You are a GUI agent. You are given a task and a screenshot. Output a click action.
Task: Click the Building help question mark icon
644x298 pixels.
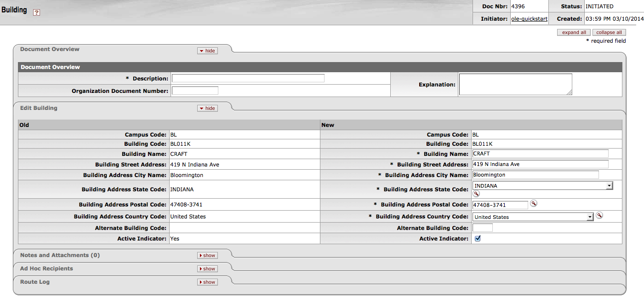tap(37, 12)
